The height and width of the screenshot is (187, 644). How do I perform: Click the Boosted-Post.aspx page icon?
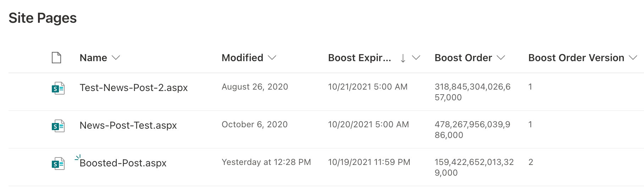pos(58,164)
